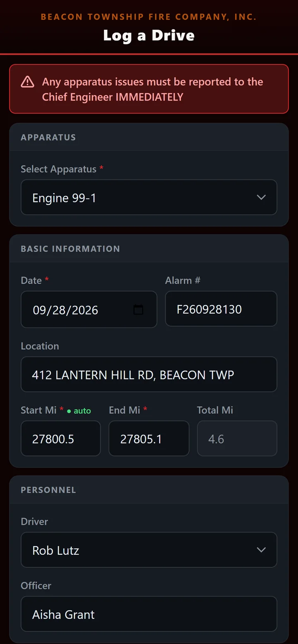Expand the Driver dropdown showing Rob Lutz
Viewport: 298px width, 644px height.
click(149, 550)
